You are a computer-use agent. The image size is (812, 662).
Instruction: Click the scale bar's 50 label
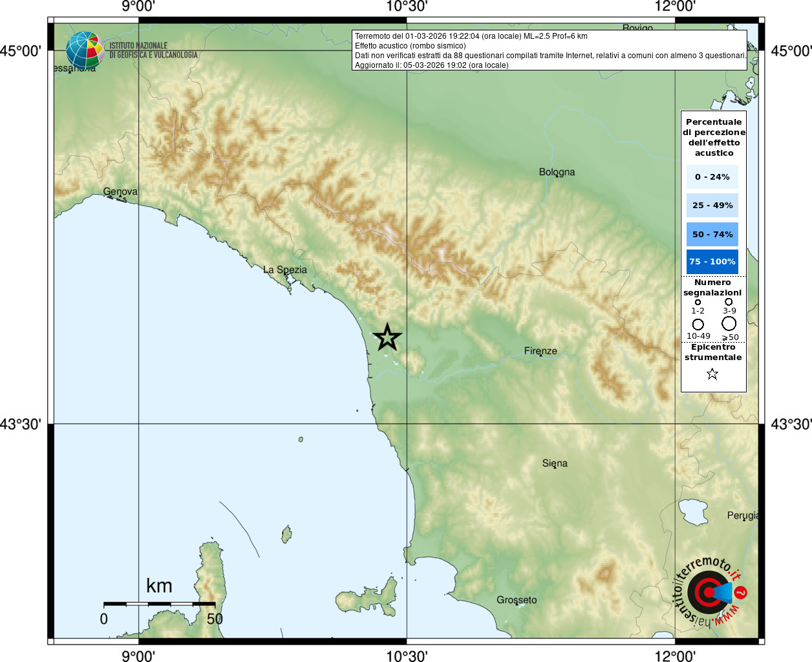[215, 619]
